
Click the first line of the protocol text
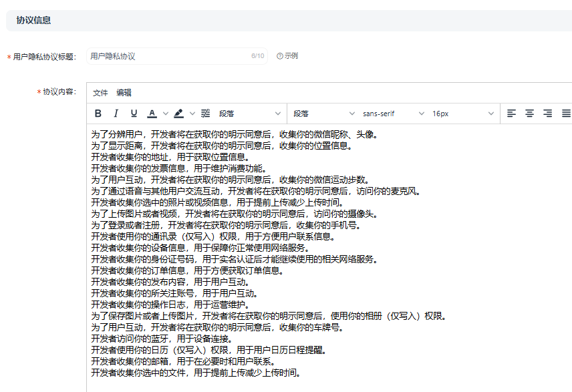[234, 134]
